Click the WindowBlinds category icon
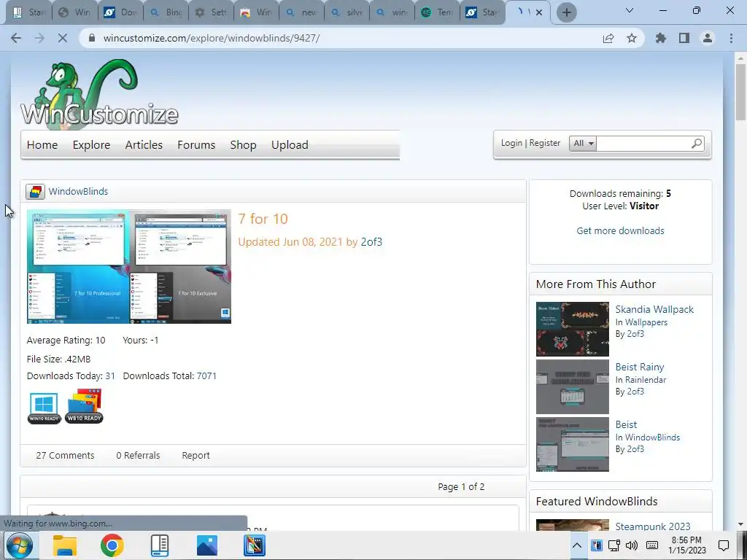The height and width of the screenshot is (560, 747). (35, 192)
